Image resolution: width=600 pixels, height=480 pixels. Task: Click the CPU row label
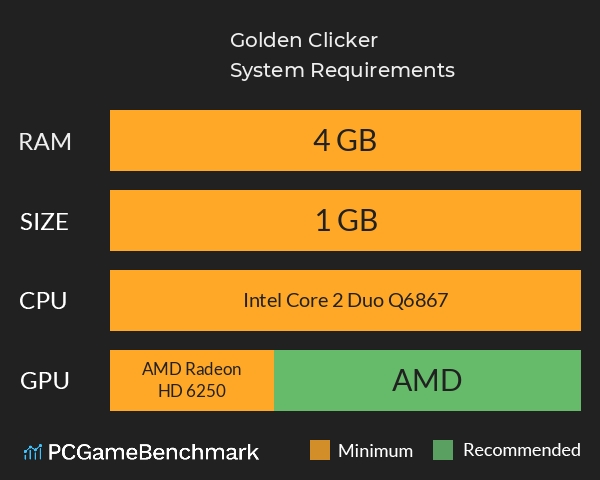click(45, 300)
